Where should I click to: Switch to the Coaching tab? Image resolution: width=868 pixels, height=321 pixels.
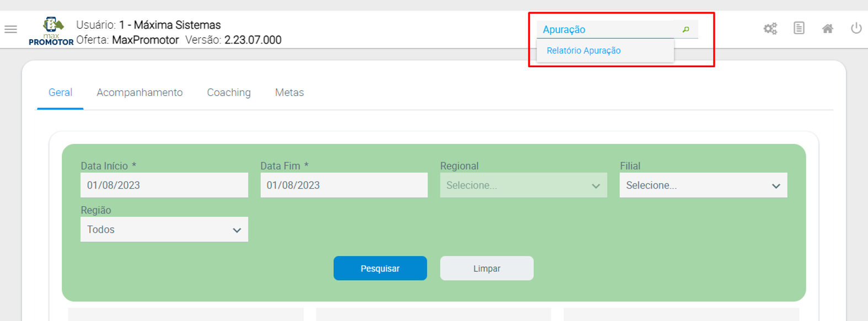(x=229, y=93)
